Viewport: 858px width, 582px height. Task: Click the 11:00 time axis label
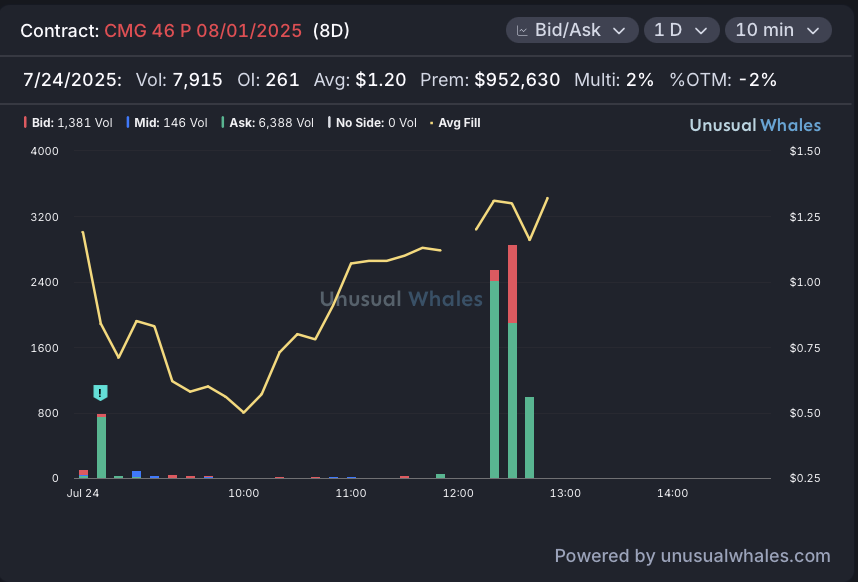pos(351,493)
